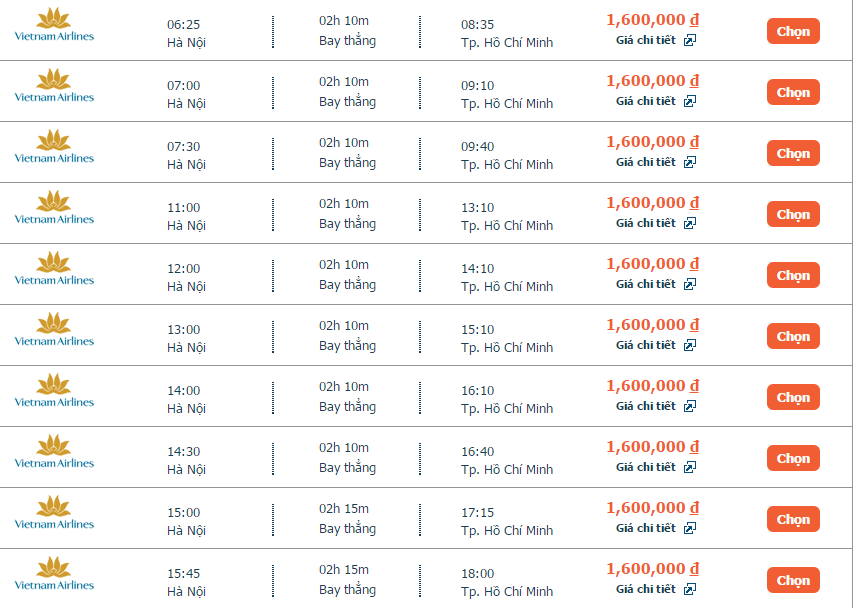Click Chọn for the 06:25 Hà Nội flight
854x608 pixels.
(793, 31)
